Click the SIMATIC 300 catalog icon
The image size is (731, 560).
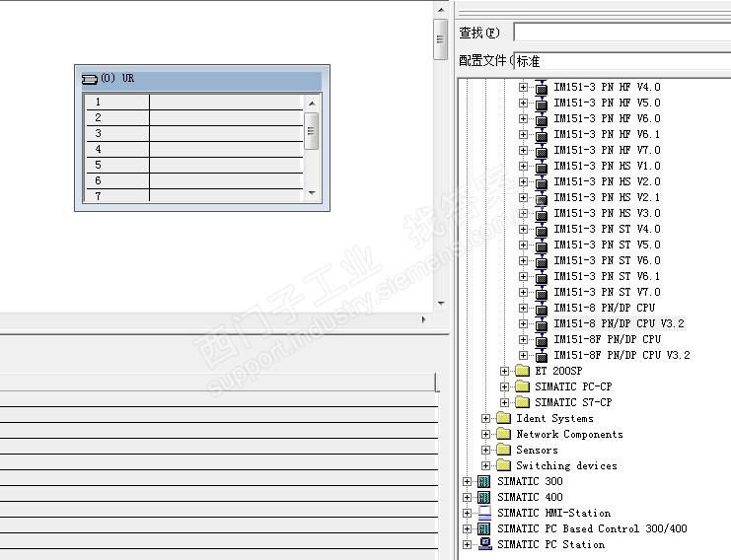tap(484, 481)
